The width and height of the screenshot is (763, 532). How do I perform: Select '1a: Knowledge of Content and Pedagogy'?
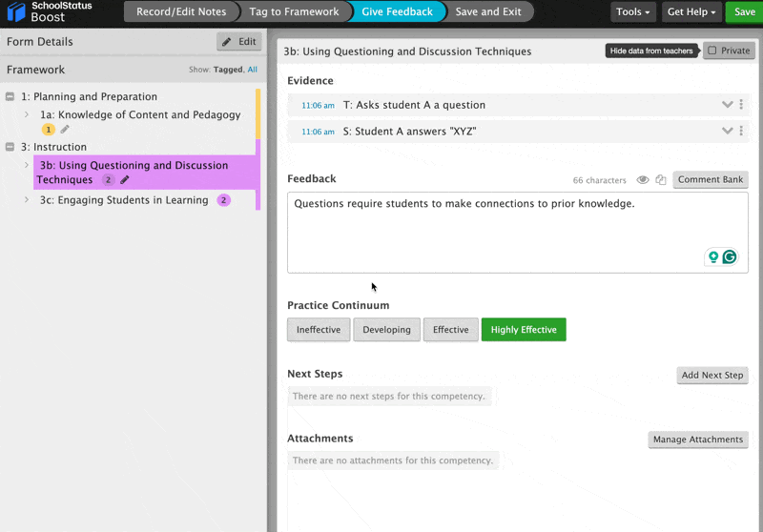point(140,114)
